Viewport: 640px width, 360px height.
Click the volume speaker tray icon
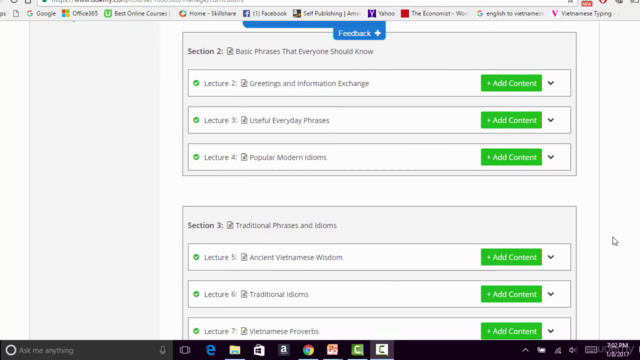pyautogui.click(x=573, y=350)
